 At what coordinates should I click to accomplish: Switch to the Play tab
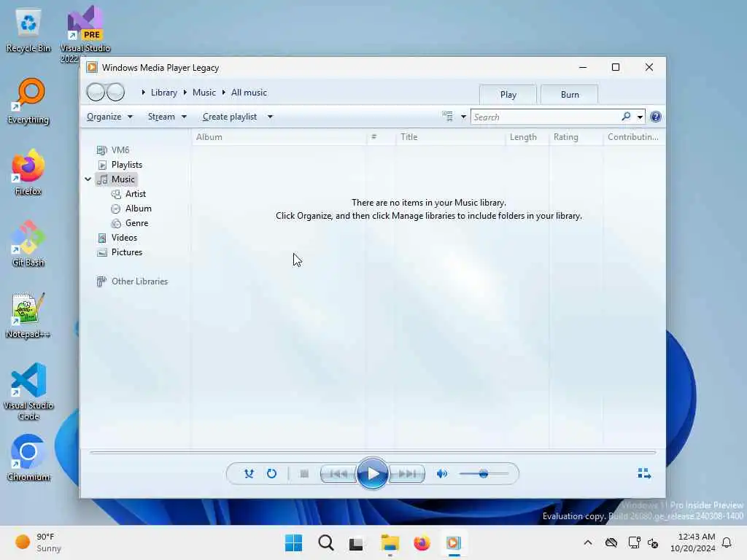(x=508, y=94)
